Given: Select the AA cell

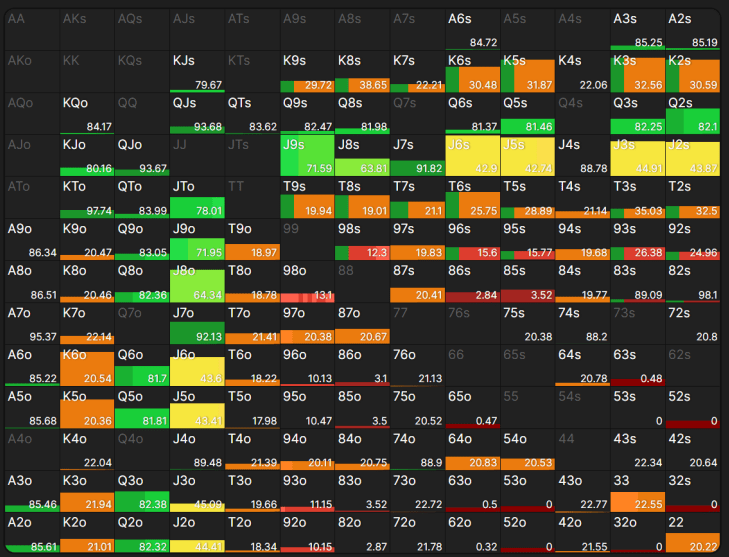Looking at the screenshot, I should 32,29.
